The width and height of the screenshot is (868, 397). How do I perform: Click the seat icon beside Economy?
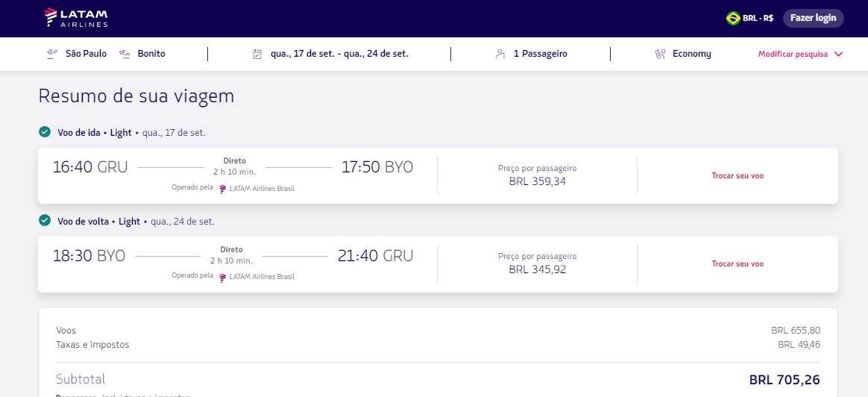click(660, 54)
